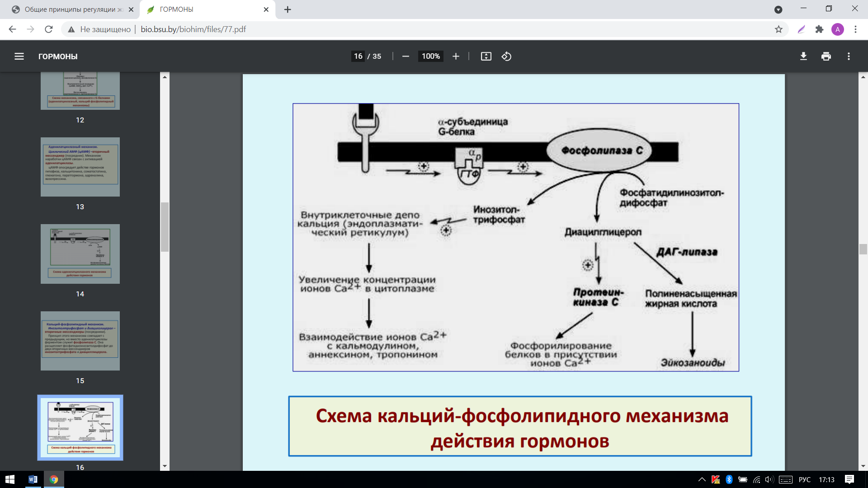This screenshot has width=868, height=488.
Task: Open the purple profile avatar
Action: point(838,29)
